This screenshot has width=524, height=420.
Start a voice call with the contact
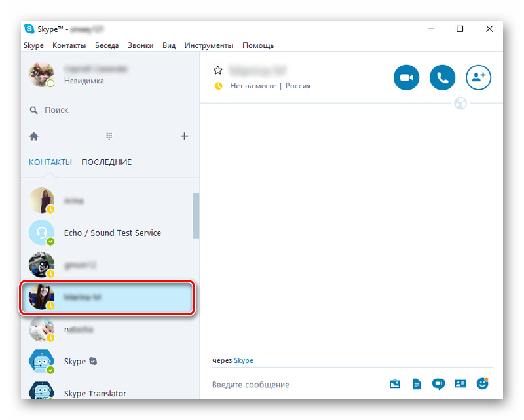[x=442, y=78]
